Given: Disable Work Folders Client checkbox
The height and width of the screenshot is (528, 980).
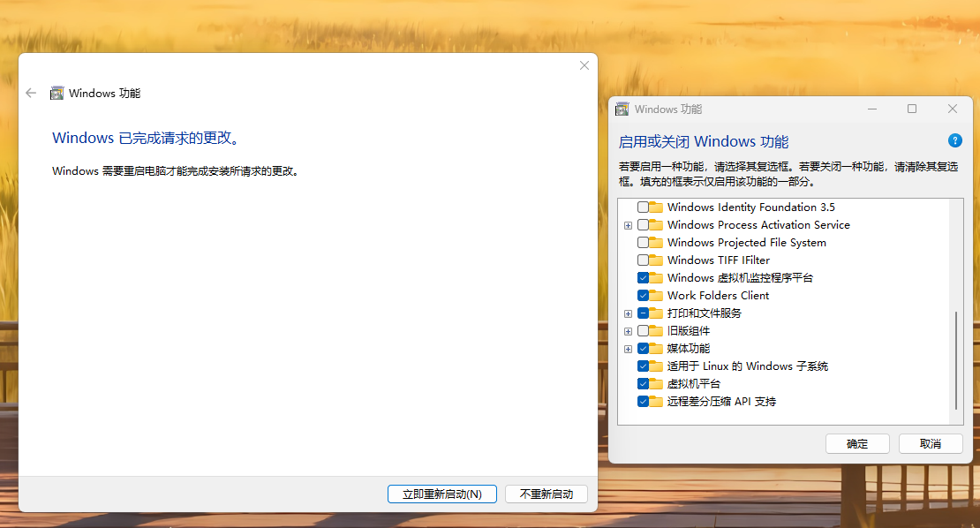Looking at the screenshot, I should point(643,296).
